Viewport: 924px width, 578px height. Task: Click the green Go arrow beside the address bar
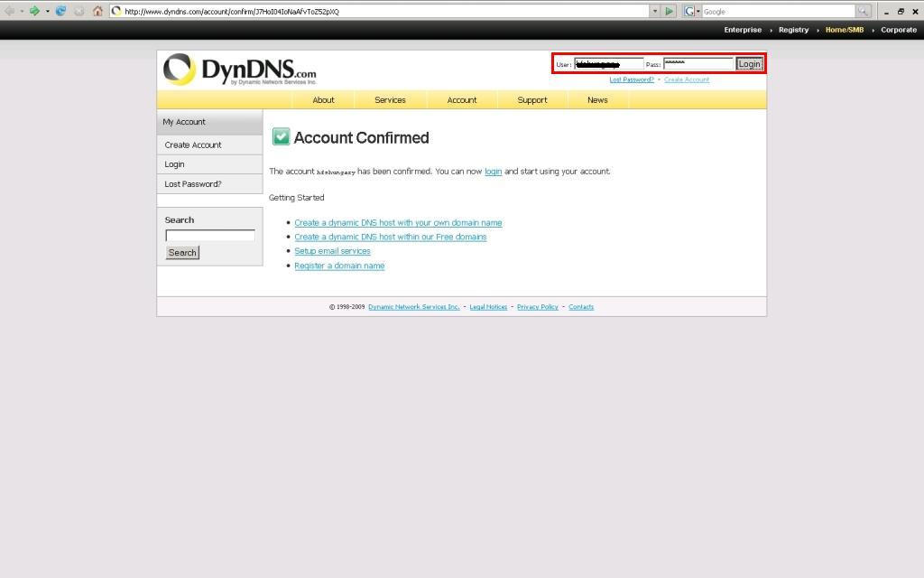669,11
